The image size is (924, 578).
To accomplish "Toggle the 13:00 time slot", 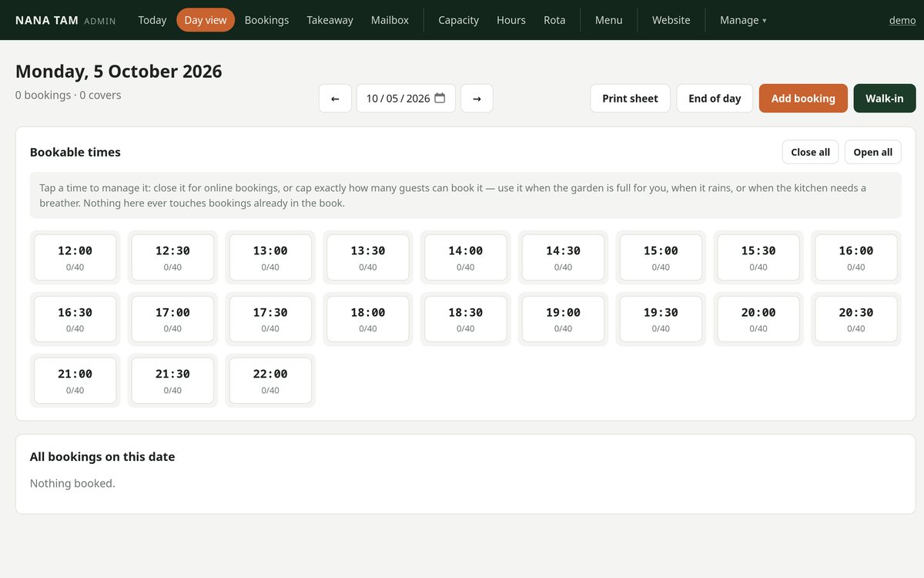I will click(270, 257).
